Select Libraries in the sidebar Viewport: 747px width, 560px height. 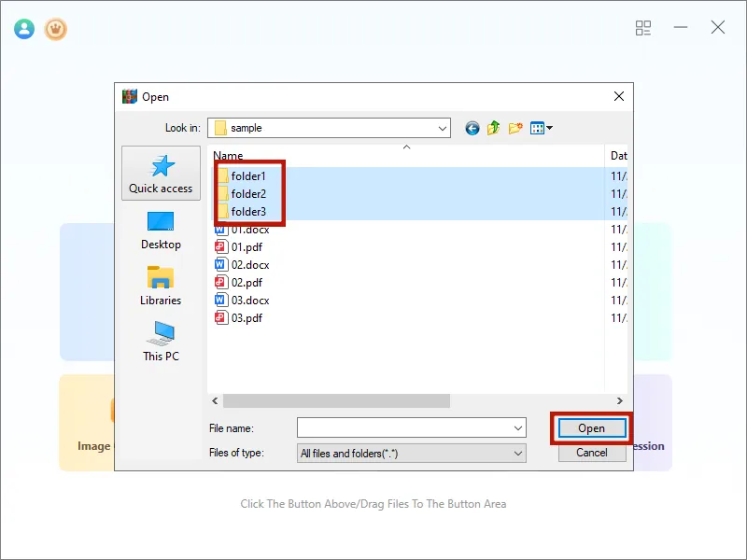(160, 285)
